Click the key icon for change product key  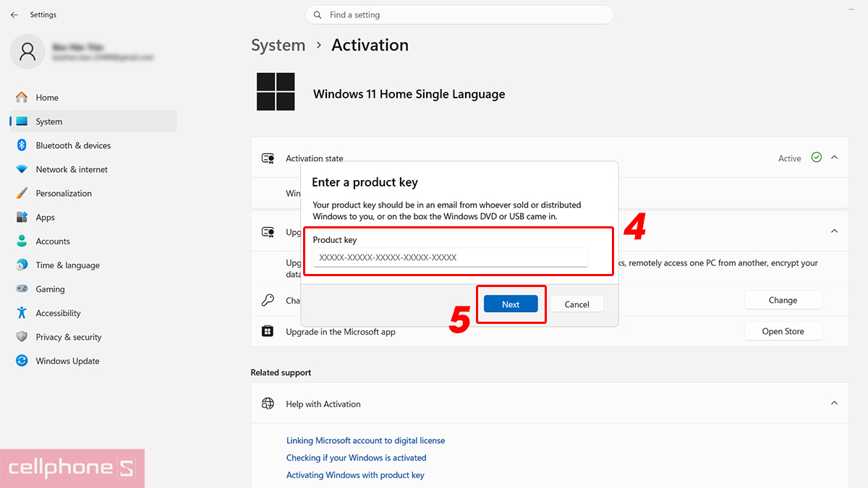(268, 300)
